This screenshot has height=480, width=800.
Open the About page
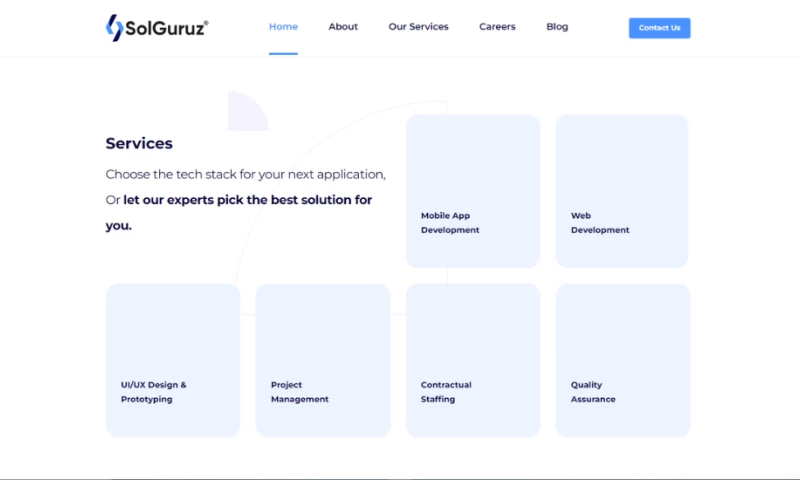[343, 27]
